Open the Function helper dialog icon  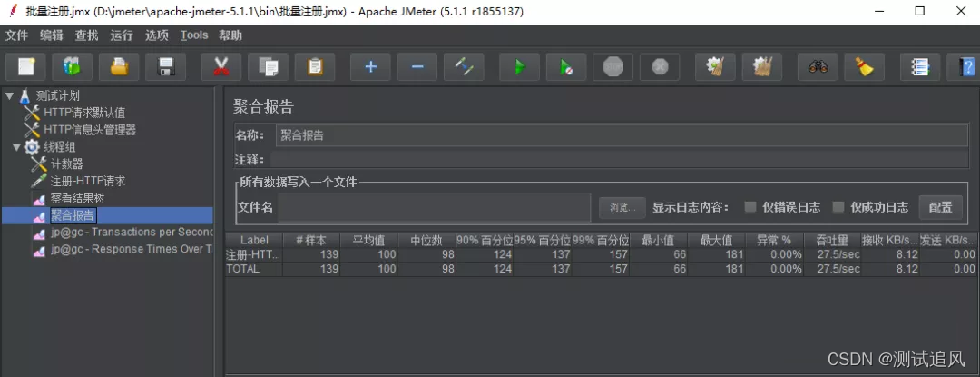(920, 67)
